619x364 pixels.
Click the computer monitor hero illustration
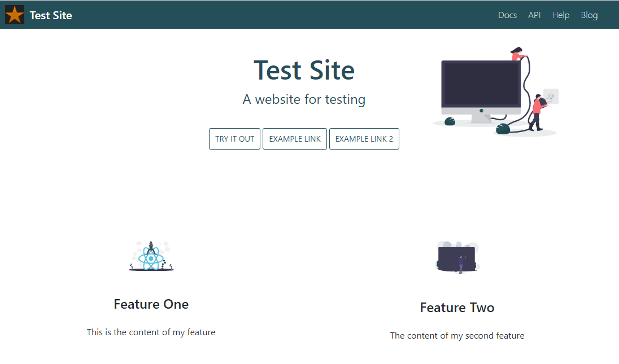(x=496, y=91)
